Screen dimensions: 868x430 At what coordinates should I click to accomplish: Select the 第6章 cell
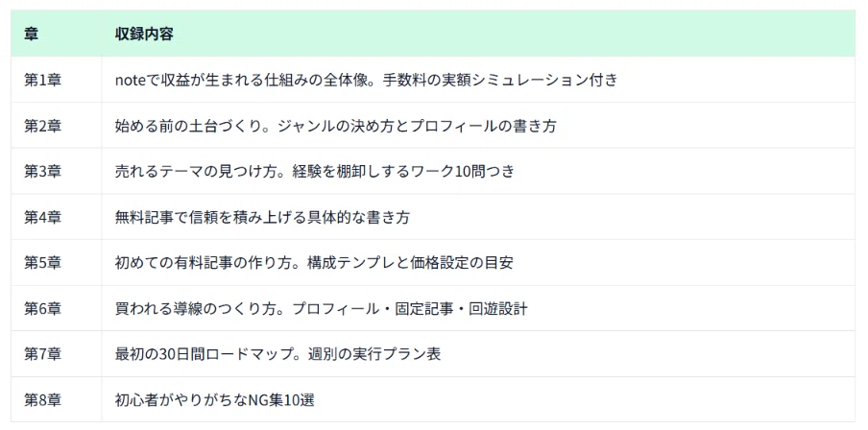pos(56,308)
